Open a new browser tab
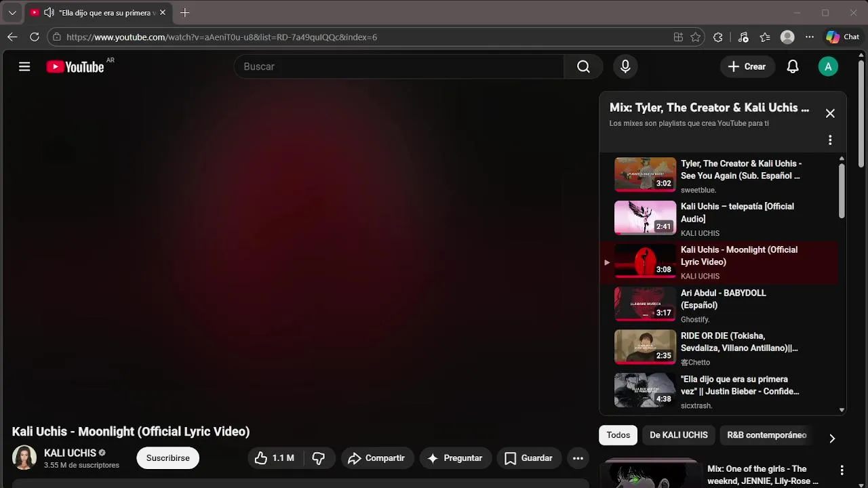The height and width of the screenshot is (488, 868). tap(184, 13)
